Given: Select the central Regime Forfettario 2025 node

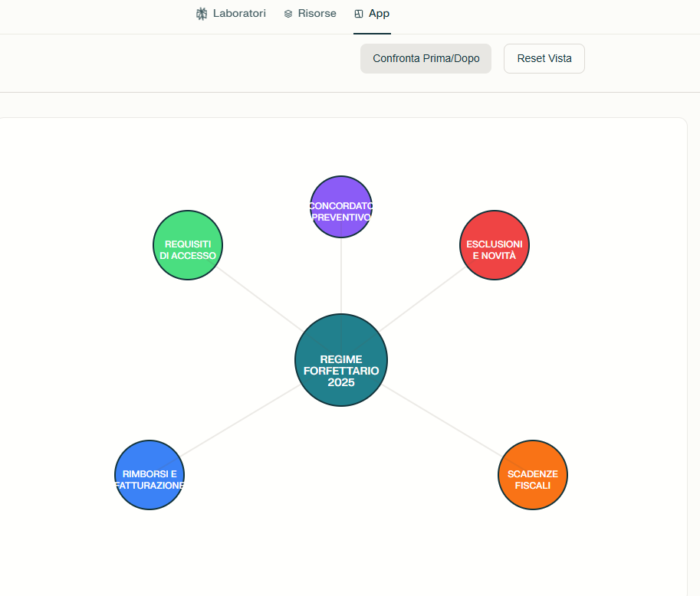Looking at the screenshot, I should [x=341, y=360].
